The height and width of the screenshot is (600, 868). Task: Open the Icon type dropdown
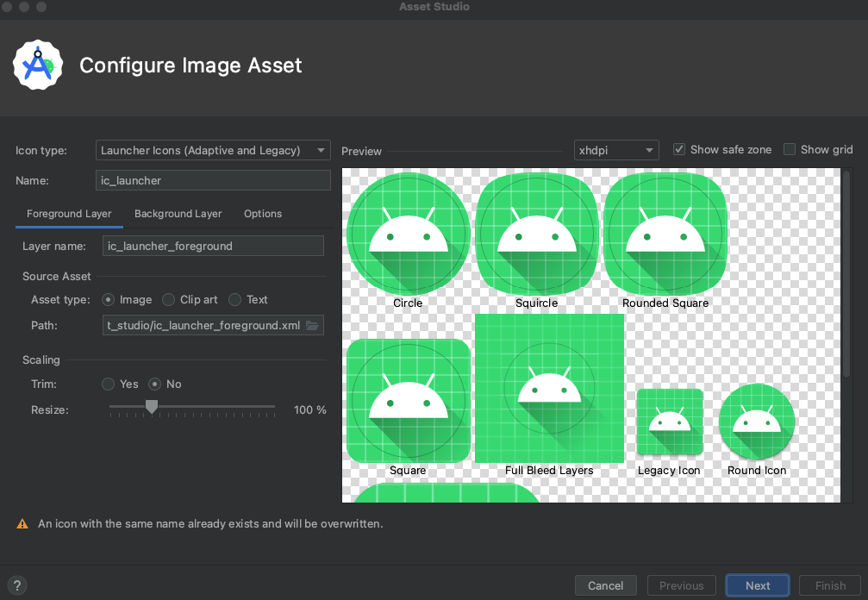click(x=212, y=149)
